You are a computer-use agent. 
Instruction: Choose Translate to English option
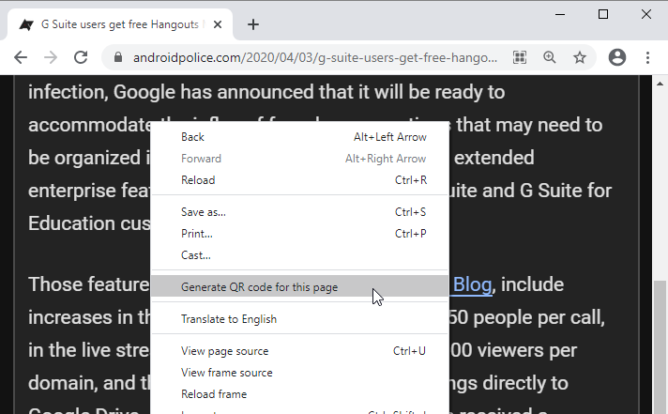click(228, 319)
